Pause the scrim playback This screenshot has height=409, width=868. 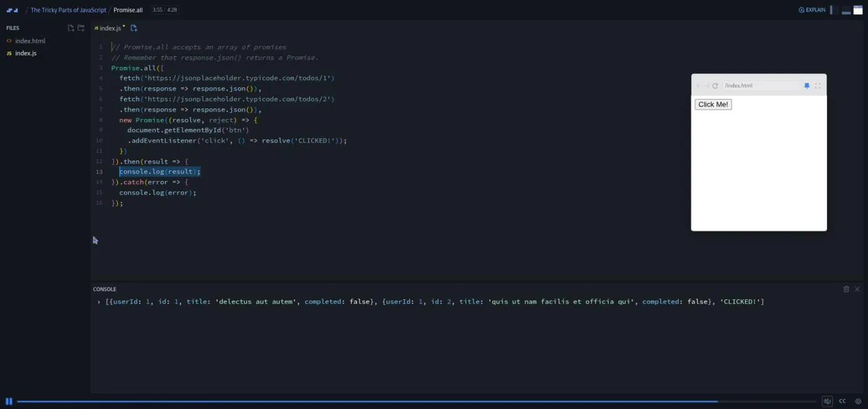tap(9, 402)
